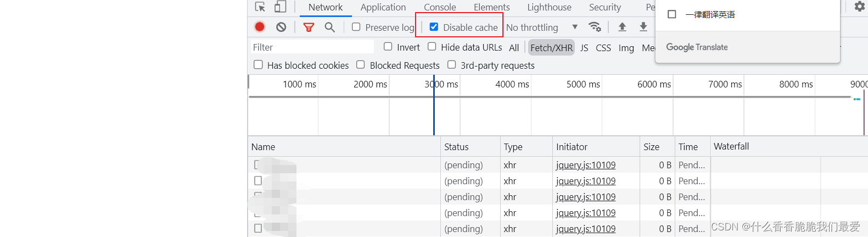Image resolution: width=868 pixels, height=237 pixels.
Task: Open the Application tab
Action: (x=383, y=7)
